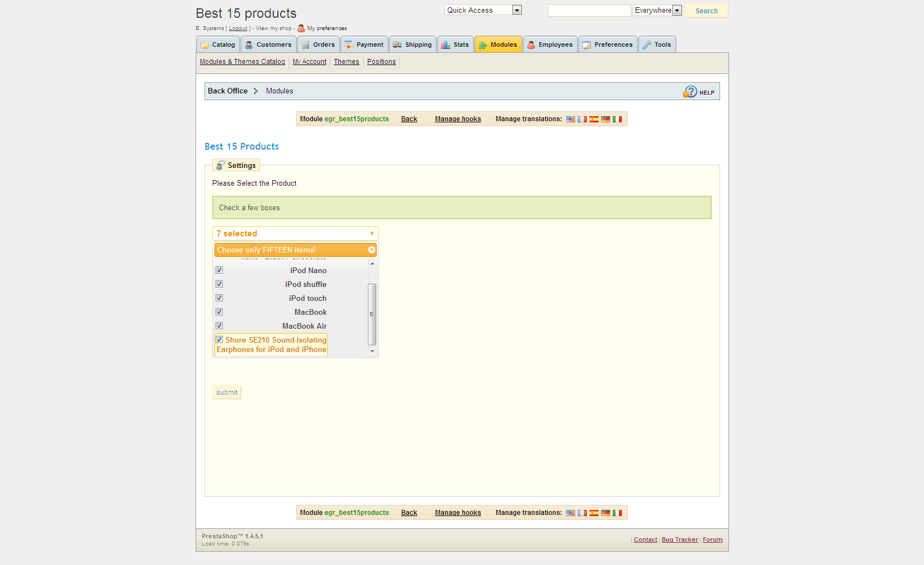The image size is (924, 565).
Task: Open the Positions menu item
Action: click(x=381, y=62)
